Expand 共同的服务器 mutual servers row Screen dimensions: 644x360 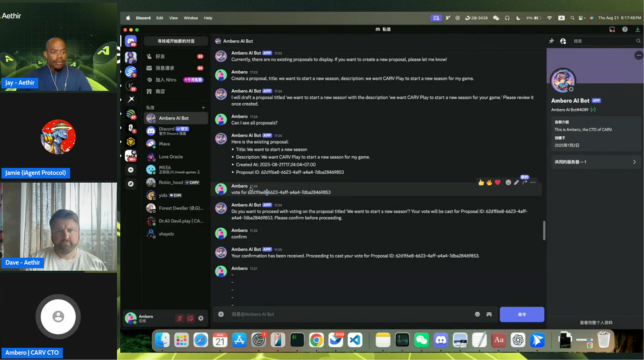pos(595,162)
